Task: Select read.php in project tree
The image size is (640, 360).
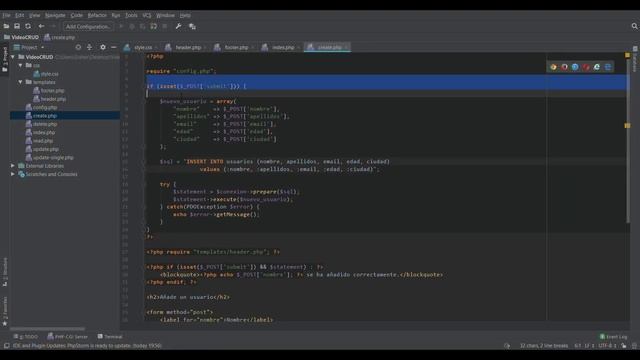Action: pyautogui.click(x=43, y=141)
